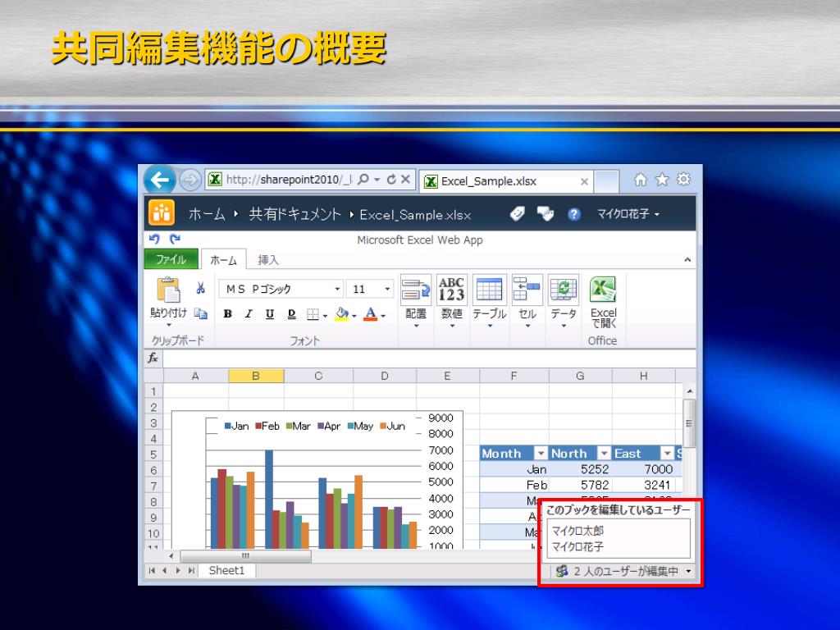Click マイクロ太郎 in the editors list
The image size is (840, 630).
coord(577,531)
